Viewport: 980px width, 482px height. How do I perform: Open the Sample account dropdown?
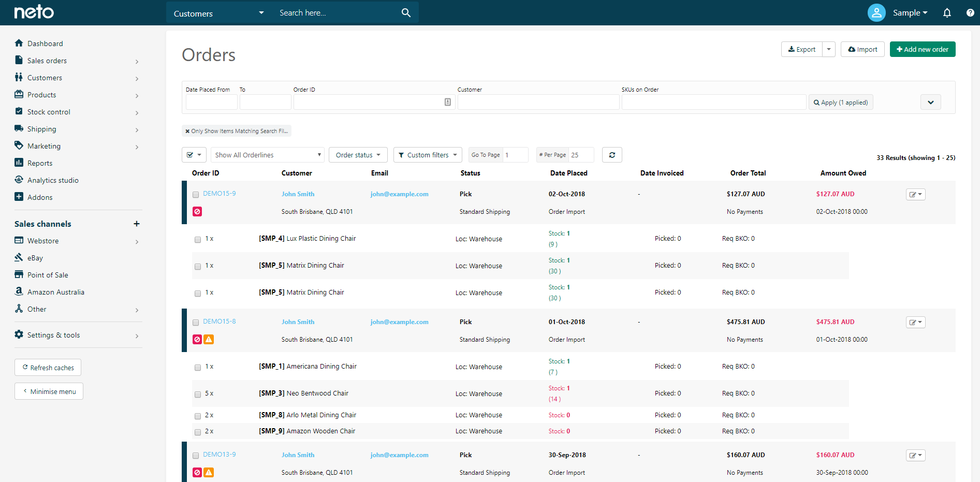click(x=910, y=13)
